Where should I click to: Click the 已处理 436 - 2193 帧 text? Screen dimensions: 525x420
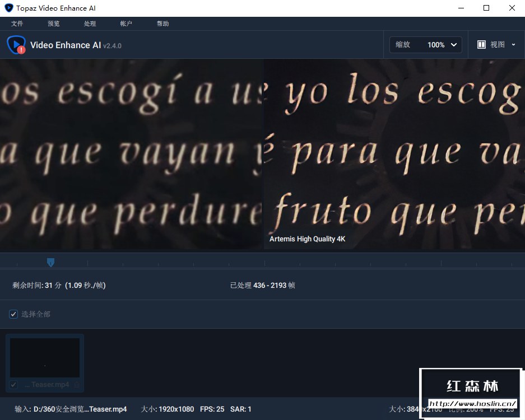pyautogui.click(x=262, y=285)
